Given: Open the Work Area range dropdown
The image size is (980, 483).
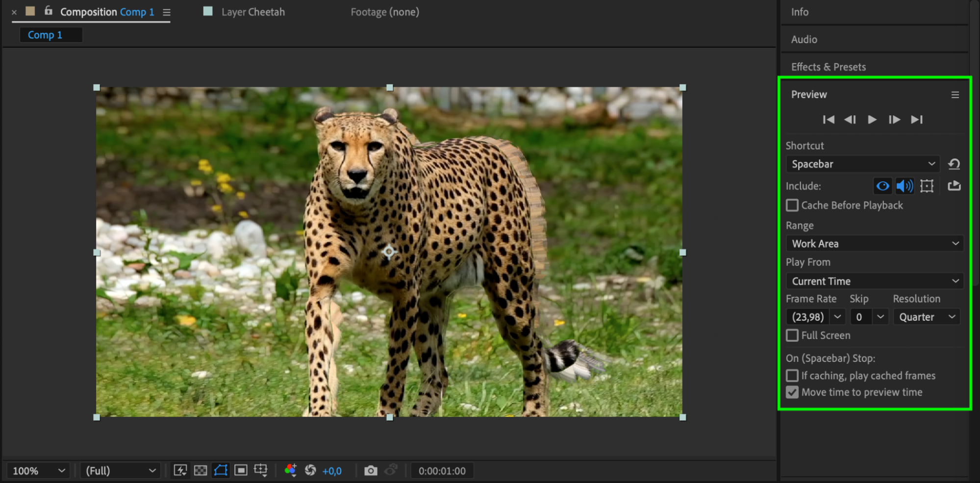Looking at the screenshot, I should tap(874, 244).
